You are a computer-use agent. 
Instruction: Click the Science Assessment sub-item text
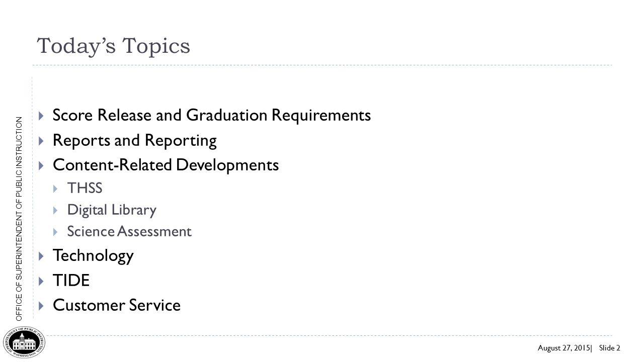(x=129, y=231)
